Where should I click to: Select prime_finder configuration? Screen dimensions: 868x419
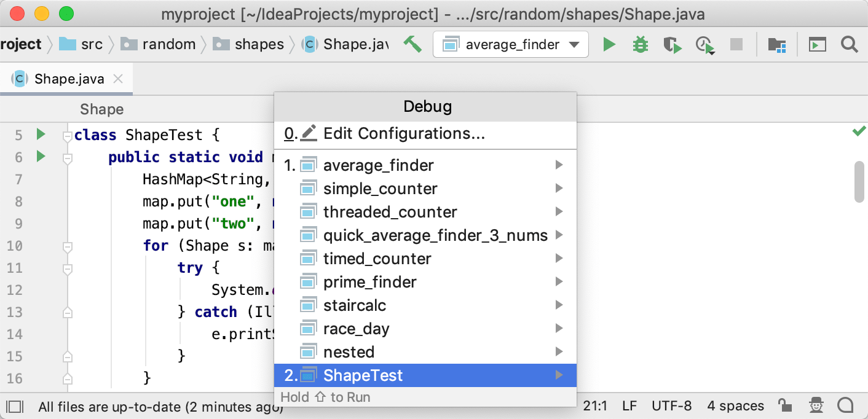click(425, 282)
